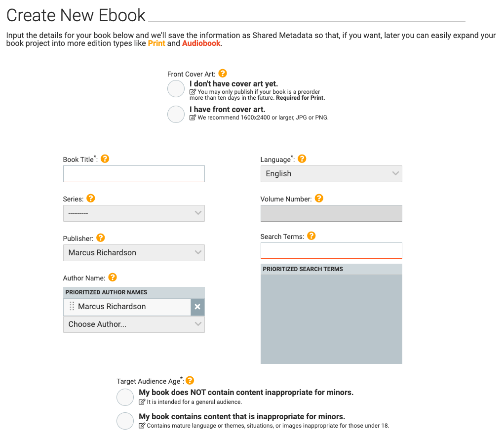Open the Language help tooltip icon
504x438 pixels.
point(302,159)
